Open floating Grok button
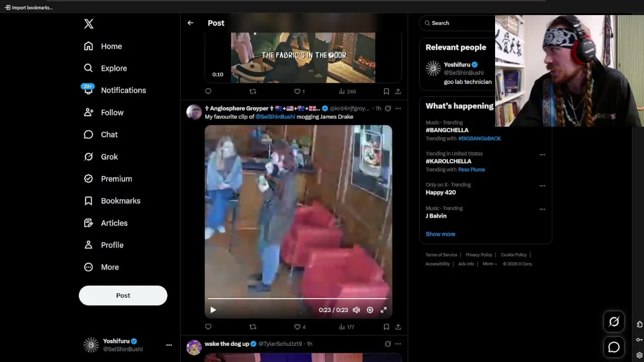Image resolution: width=644 pixels, height=362 pixels. [614, 322]
